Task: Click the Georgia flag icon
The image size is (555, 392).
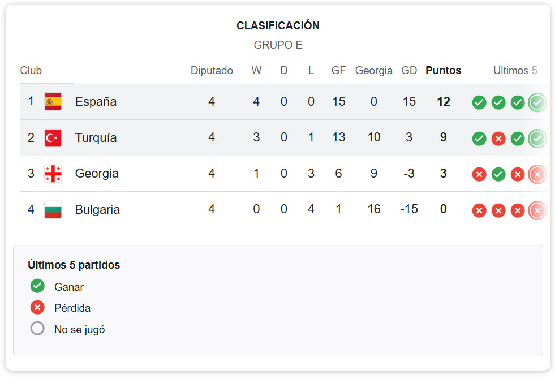Action: (52, 174)
